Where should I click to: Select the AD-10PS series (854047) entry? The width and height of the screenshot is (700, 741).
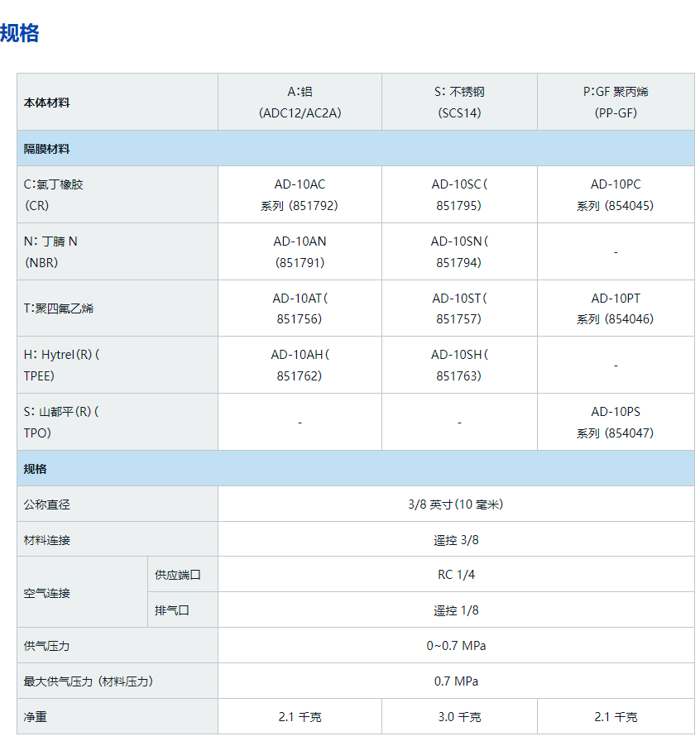(x=615, y=422)
